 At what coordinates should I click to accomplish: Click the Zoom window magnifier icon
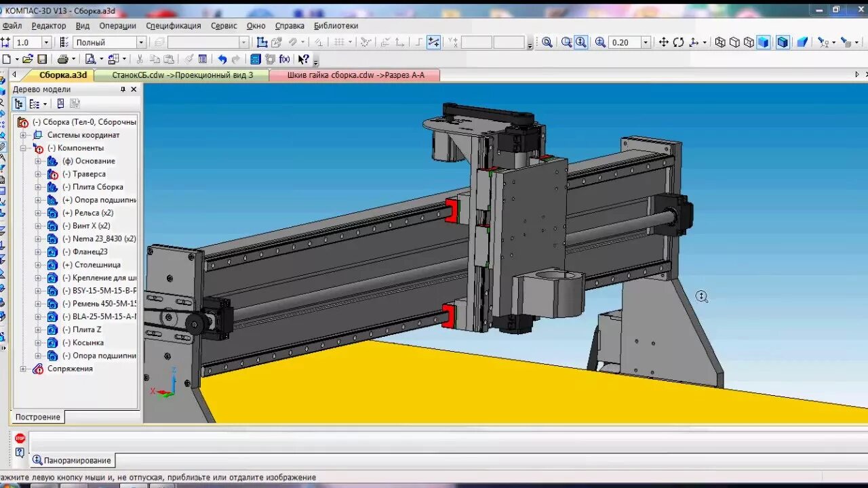567,42
